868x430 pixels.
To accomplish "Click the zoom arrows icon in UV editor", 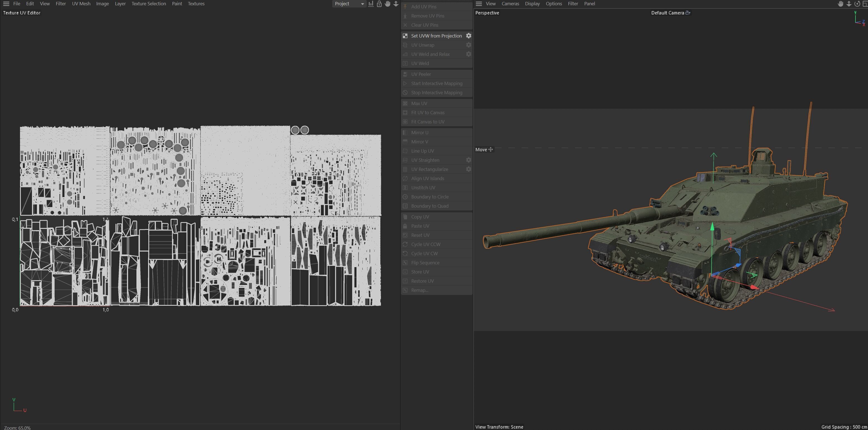I will coord(396,4).
